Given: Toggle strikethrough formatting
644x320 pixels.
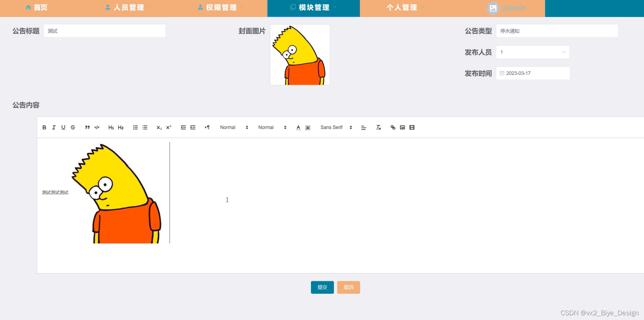Looking at the screenshot, I should (73, 127).
